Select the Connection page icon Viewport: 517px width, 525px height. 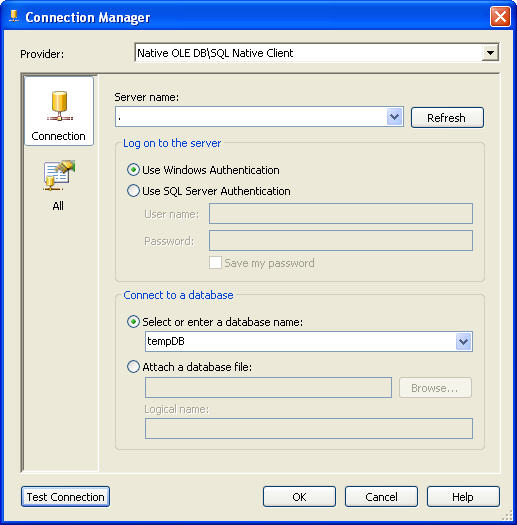tap(59, 111)
